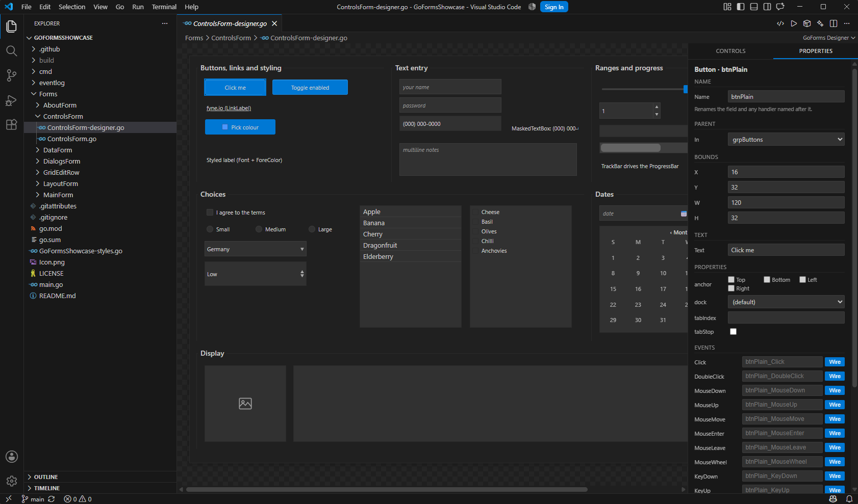Image resolution: width=858 pixels, height=504 pixels.
Task: Open the GoForms Designer dropdown
Action: click(x=829, y=38)
